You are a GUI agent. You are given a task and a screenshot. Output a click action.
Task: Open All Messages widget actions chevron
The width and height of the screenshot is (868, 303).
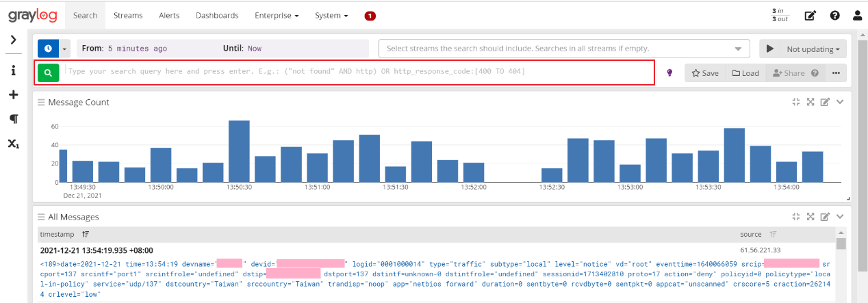pos(841,217)
